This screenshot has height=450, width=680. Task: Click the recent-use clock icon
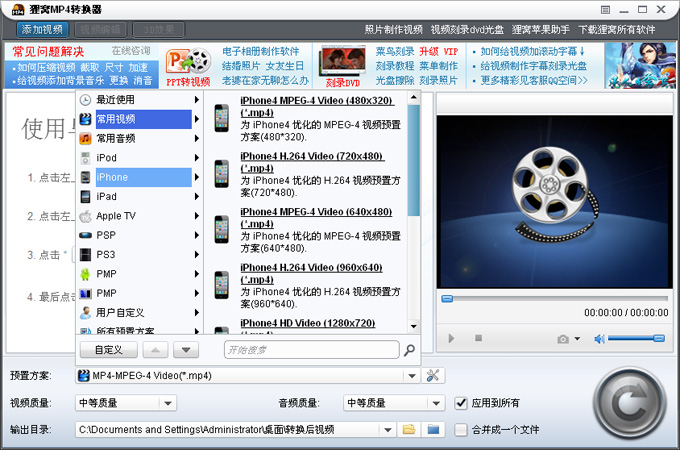pos(85,100)
